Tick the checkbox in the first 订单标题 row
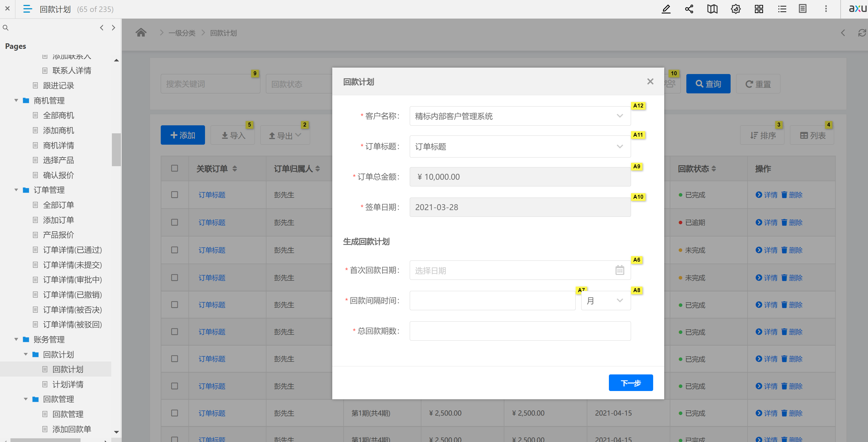The image size is (868, 442). click(x=175, y=194)
